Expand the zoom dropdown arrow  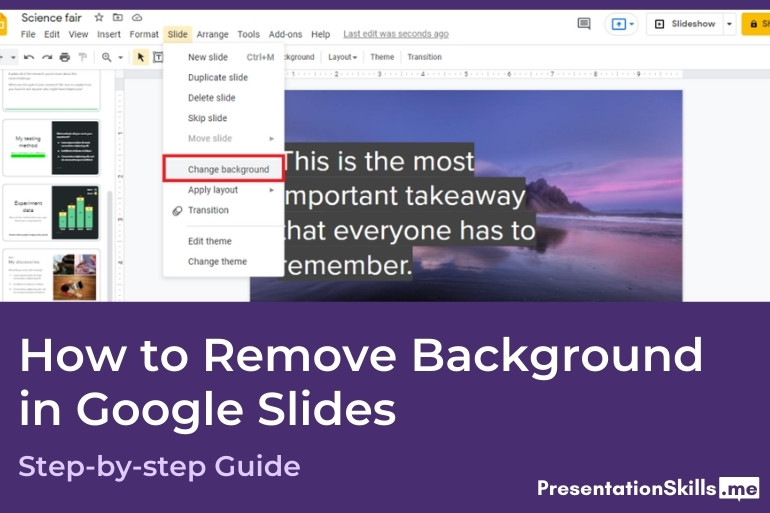(120, 57)
